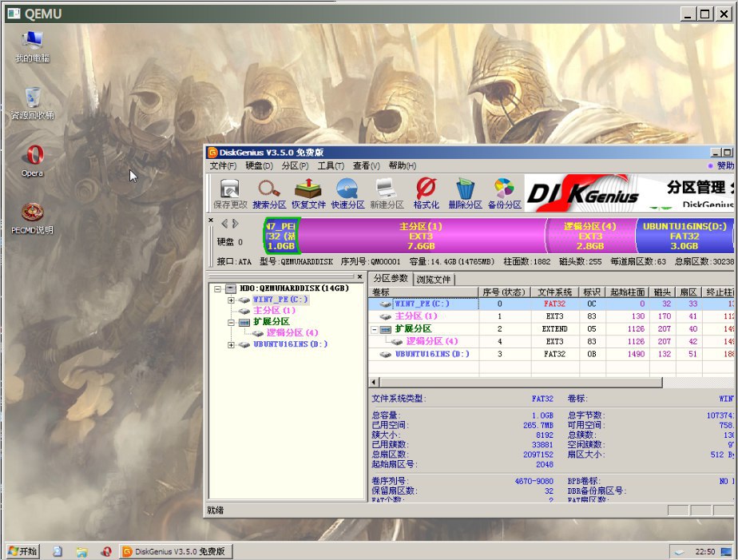
Task: Click the first quick launch taskbar icon
Action: tap(58, 551)
